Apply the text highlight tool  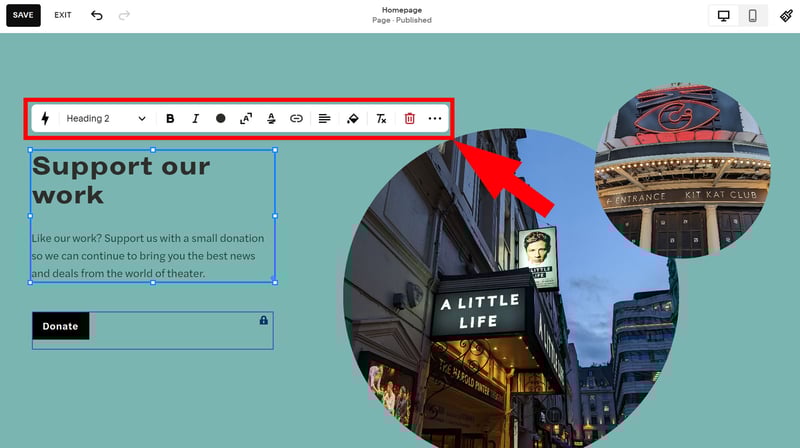(x=271, y=118)
